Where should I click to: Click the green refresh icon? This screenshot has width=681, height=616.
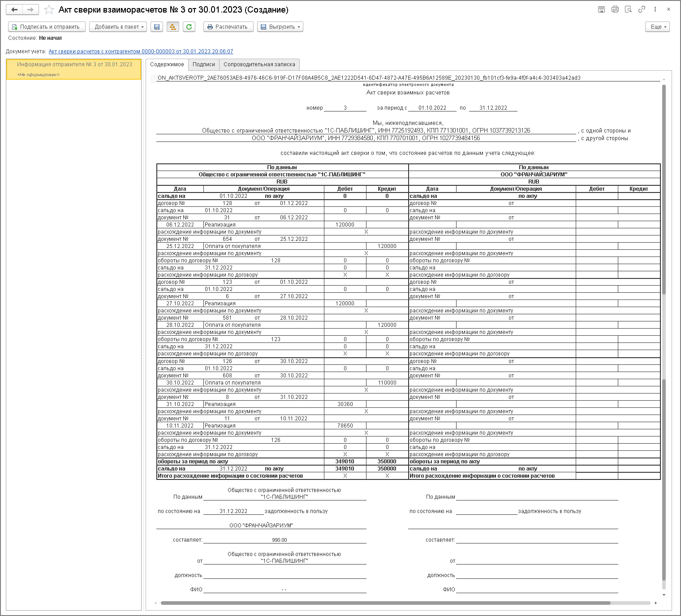tap(189, 27)
